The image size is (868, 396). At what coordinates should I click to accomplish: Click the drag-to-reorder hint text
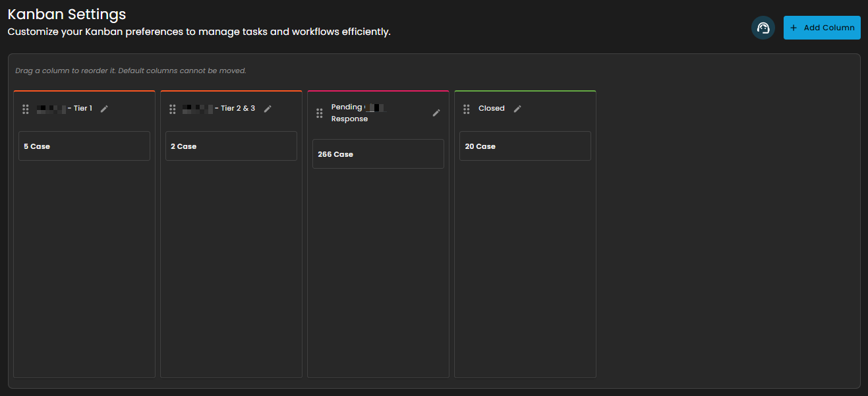[130, 71]
